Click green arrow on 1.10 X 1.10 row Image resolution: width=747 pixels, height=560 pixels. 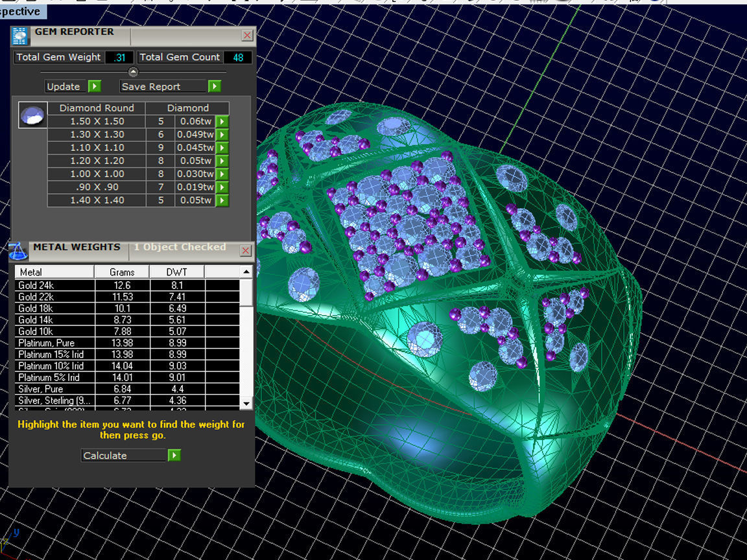point(222,148)
